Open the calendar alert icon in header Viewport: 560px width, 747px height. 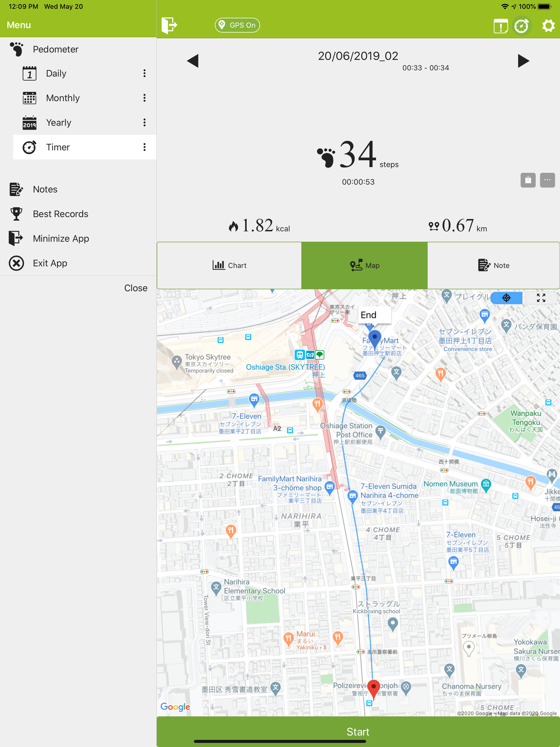[x=500, y=26]
